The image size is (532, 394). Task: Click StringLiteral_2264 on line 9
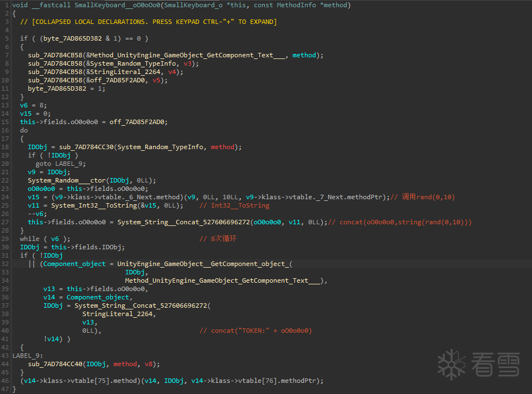pos(125,72)
